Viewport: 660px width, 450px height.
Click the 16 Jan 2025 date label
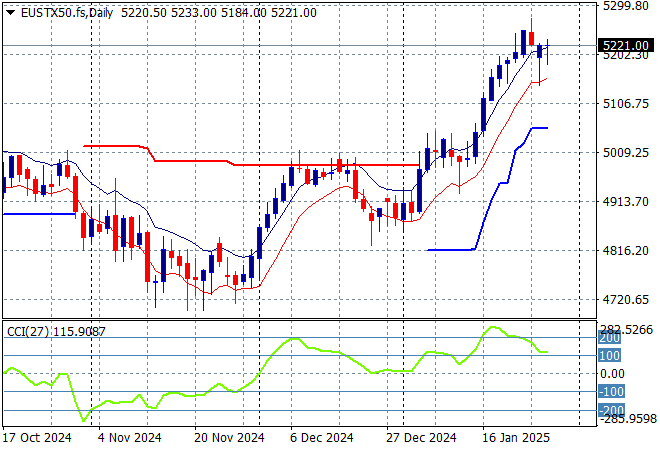517,437
